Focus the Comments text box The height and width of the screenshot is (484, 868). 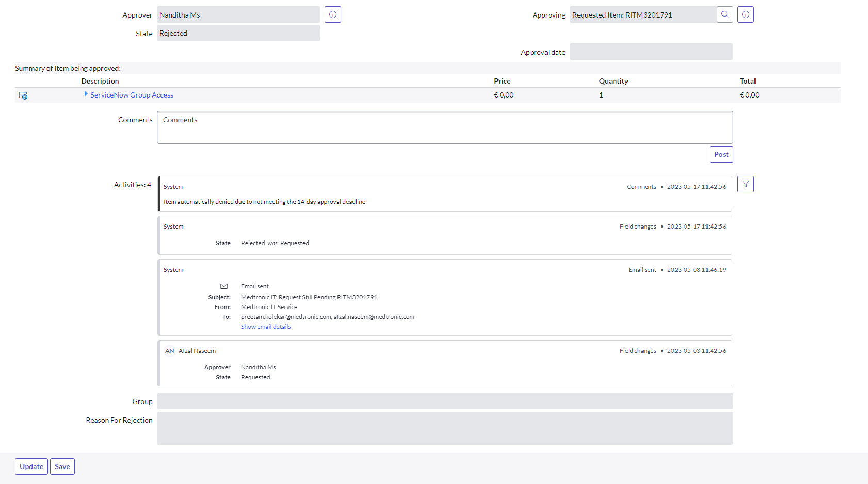pos(444,127)
